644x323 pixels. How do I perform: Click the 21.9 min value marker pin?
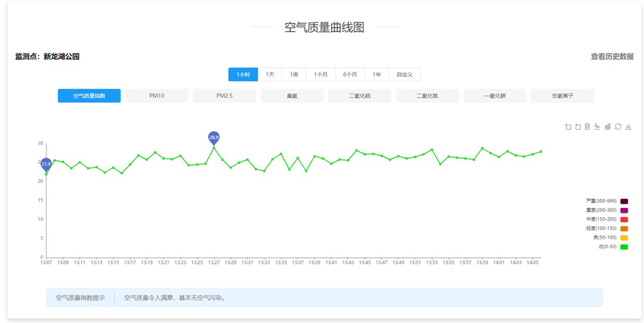(46, 164)
